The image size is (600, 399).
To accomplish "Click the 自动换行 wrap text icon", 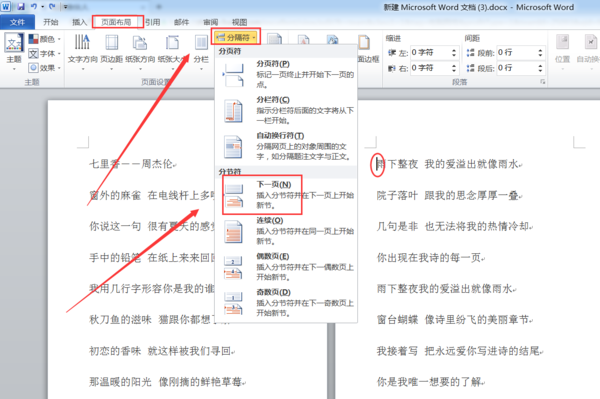I will click(x=591, y=42).
